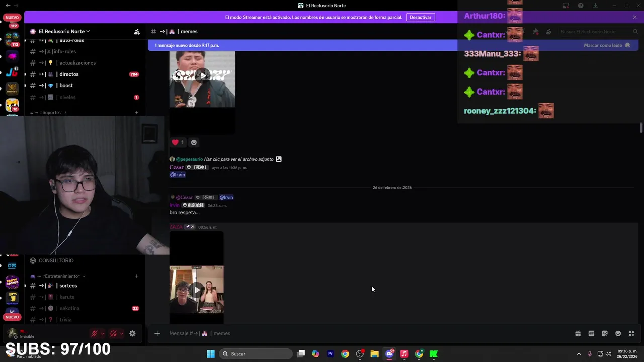The width and height of the screenshot is (644, 362).
Task: Select the JB server icon
Action: point(12,72)
